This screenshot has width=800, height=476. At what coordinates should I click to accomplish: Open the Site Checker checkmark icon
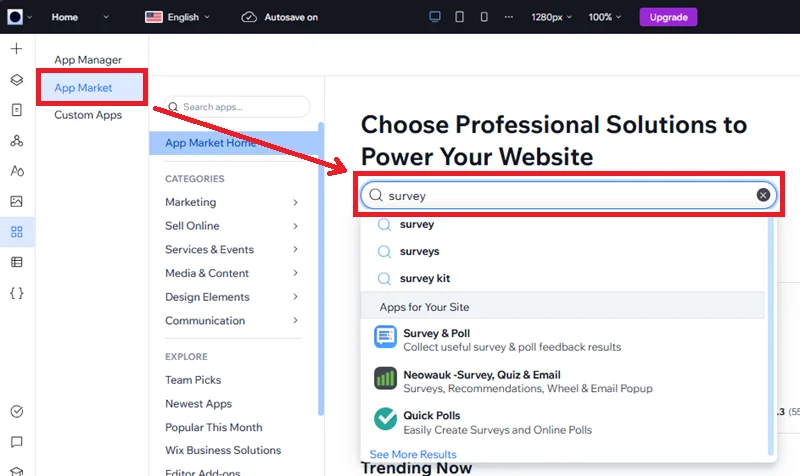point(16,411)
